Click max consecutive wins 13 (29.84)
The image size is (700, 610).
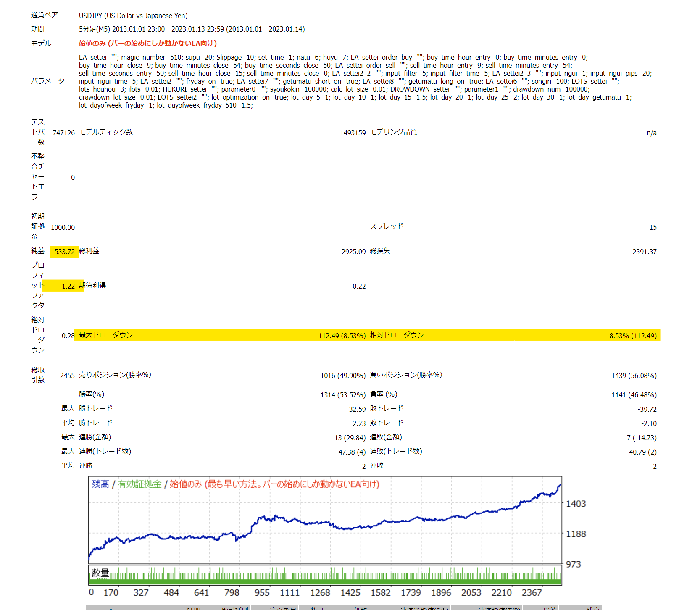[x=350, y=438]
